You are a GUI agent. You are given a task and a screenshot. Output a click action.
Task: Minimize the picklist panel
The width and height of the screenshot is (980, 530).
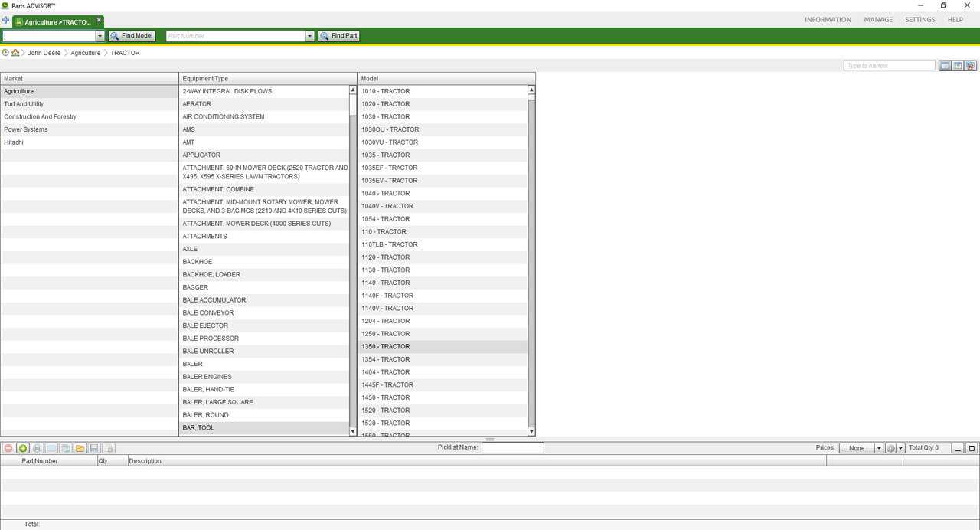click(958, 448)
